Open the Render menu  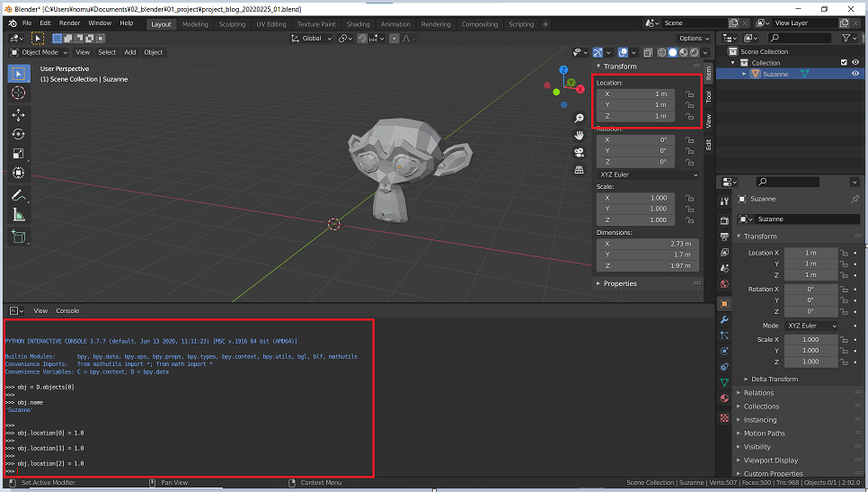pos(70,23)
